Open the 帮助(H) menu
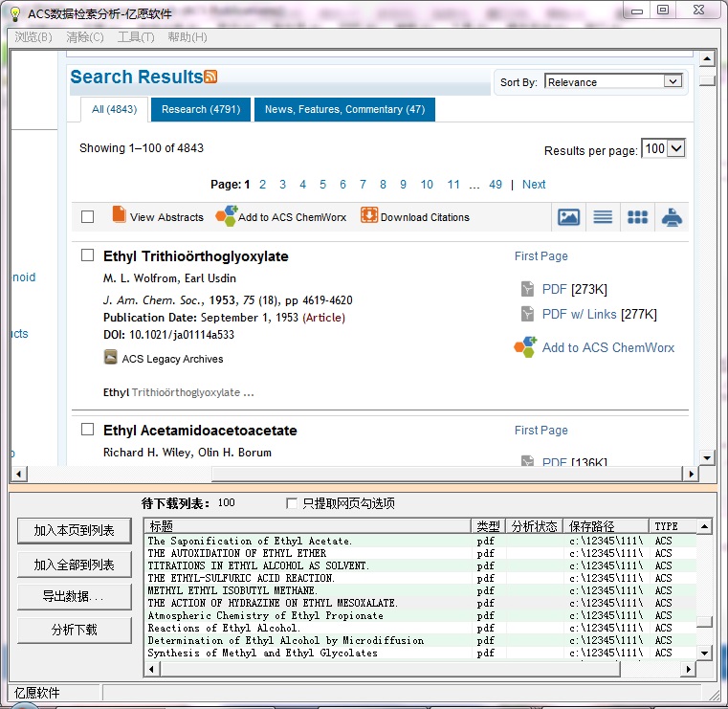The width and height of the screenshot is (728, 709). [188, 37]
